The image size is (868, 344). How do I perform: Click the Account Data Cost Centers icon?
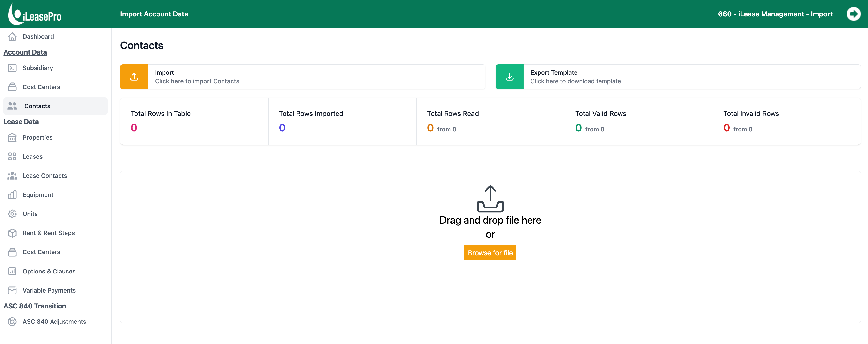coord(12,87)
